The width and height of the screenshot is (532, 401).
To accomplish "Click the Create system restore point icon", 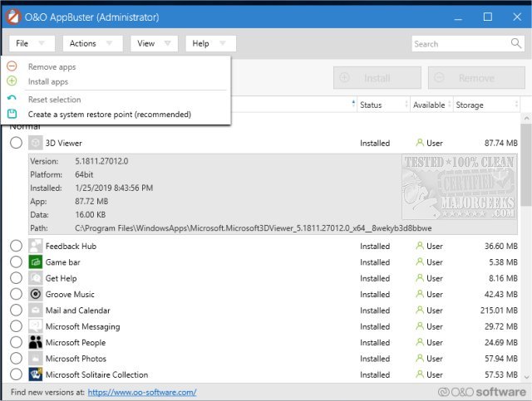I will click(12, 114).
